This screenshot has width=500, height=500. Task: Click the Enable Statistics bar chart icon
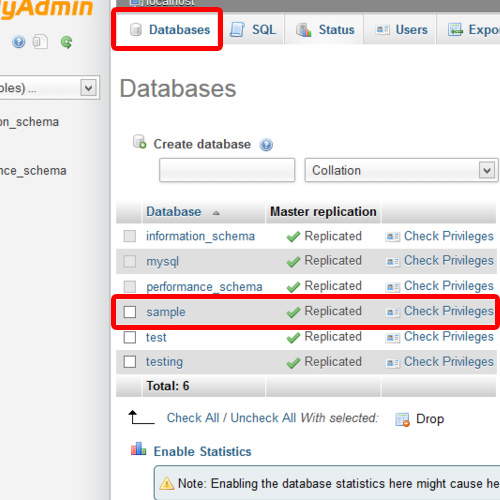pyautogui.click(x=138, y=449)
